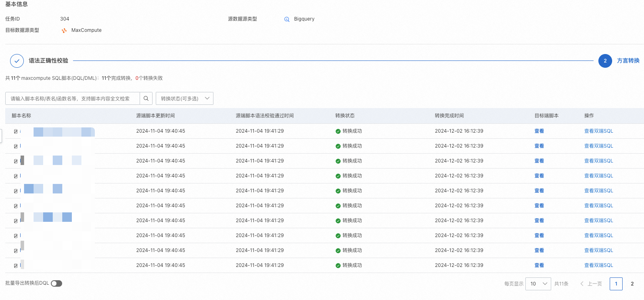Screen dimensions: 644x300
Task: Click the 11个完成转换 summary text
Action: click(x=116, y=78)
